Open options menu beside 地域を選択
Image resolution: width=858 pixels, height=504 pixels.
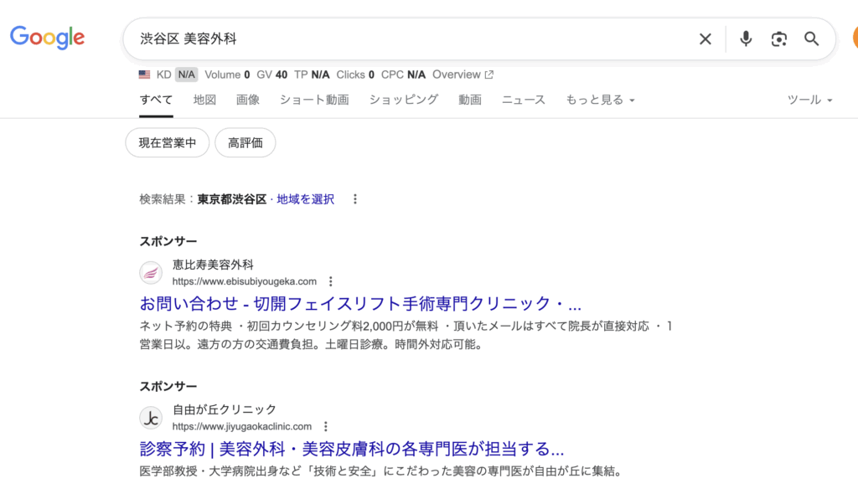355,199
